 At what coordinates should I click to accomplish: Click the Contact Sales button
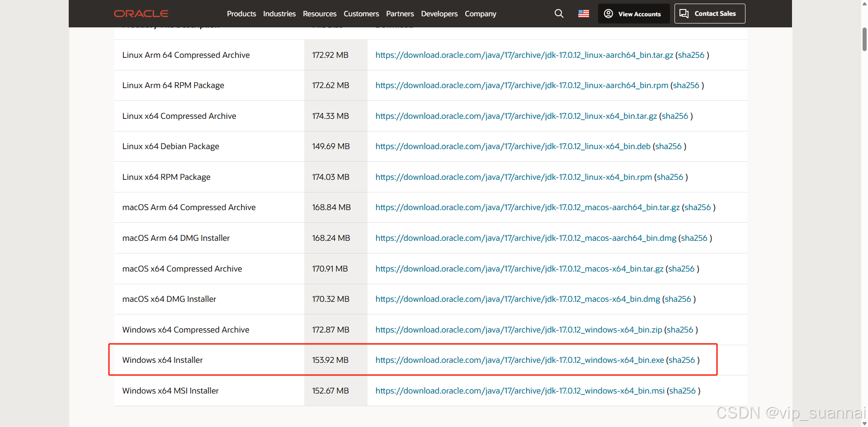(710, 14)
